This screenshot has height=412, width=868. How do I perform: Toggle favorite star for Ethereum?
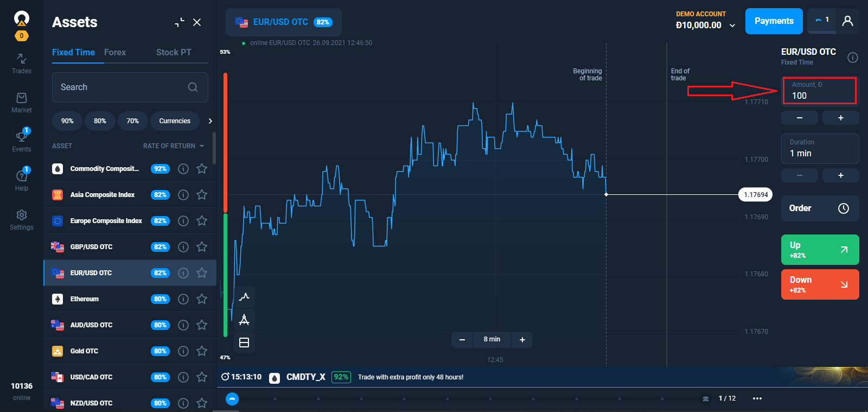click(x=201, y=299)
